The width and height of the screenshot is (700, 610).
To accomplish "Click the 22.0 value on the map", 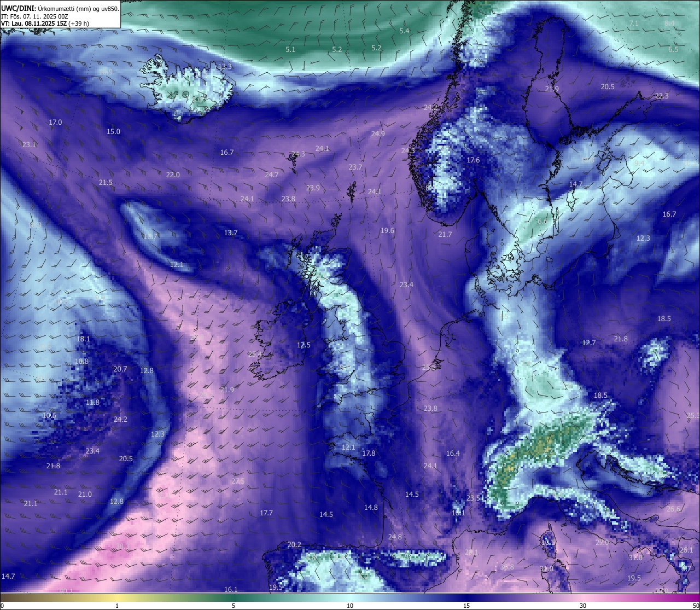I will click(x=173, y=175).
